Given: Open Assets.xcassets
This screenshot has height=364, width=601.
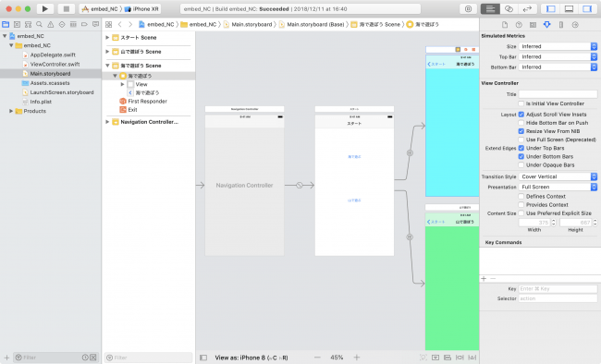Looking at the screenshot, I should pyautogui.click(x=50, y=83).
